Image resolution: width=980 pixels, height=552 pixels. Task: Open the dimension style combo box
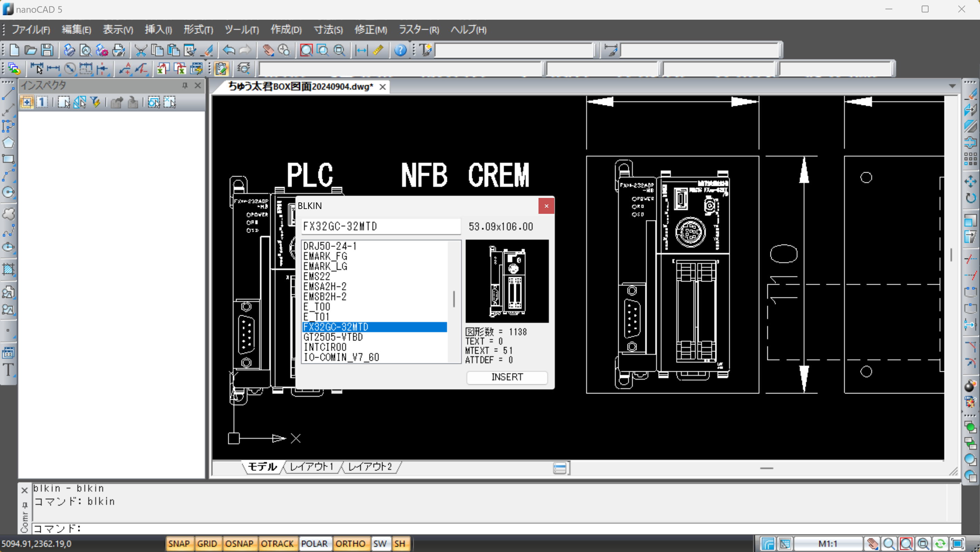(700, 50)
